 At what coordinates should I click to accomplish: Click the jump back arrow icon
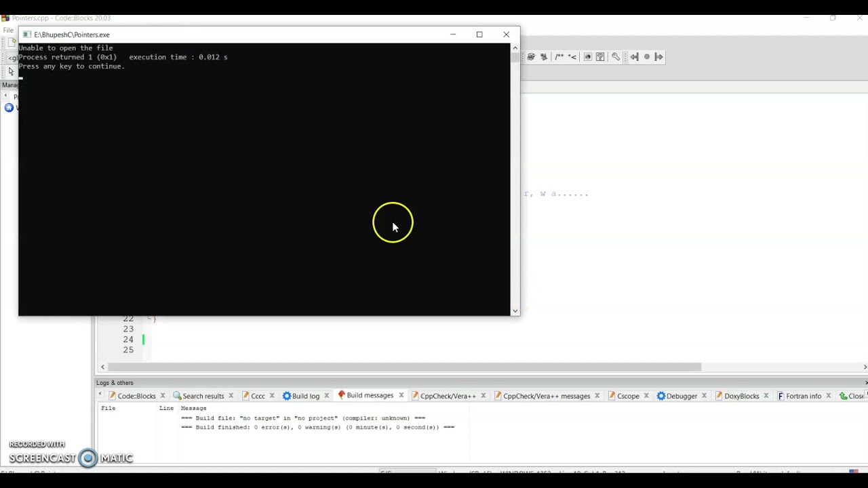click(634, 57)
